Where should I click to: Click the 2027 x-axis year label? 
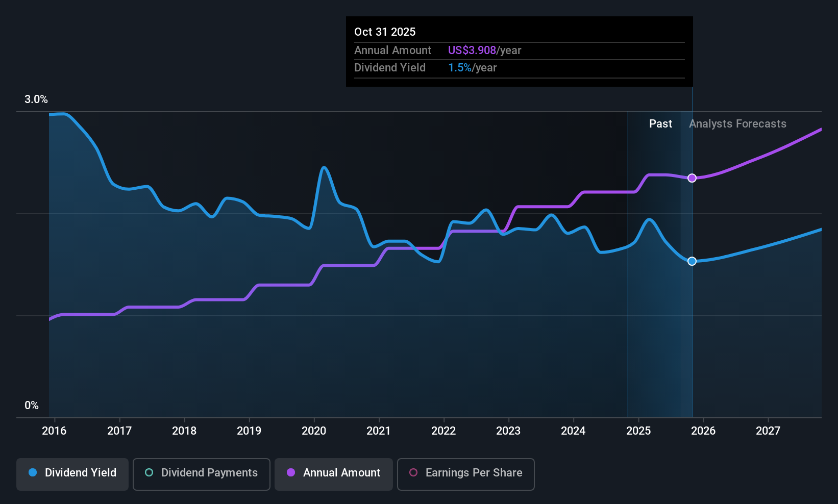(x=768, y=431)
